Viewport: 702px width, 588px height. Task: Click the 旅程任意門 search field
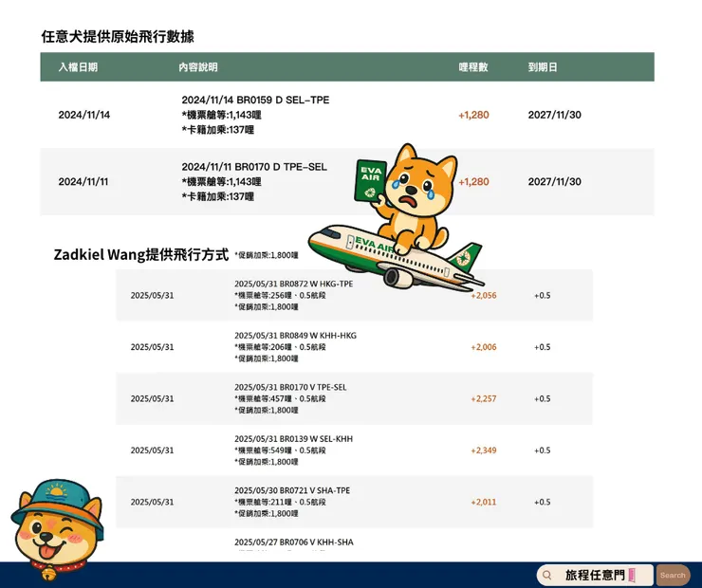[595, 575]
